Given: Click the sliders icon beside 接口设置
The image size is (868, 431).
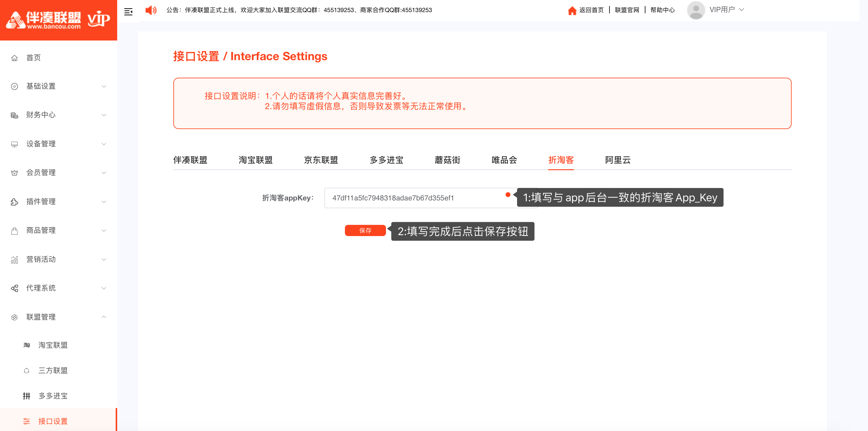Looking at the screenshot, I should 27,421.
